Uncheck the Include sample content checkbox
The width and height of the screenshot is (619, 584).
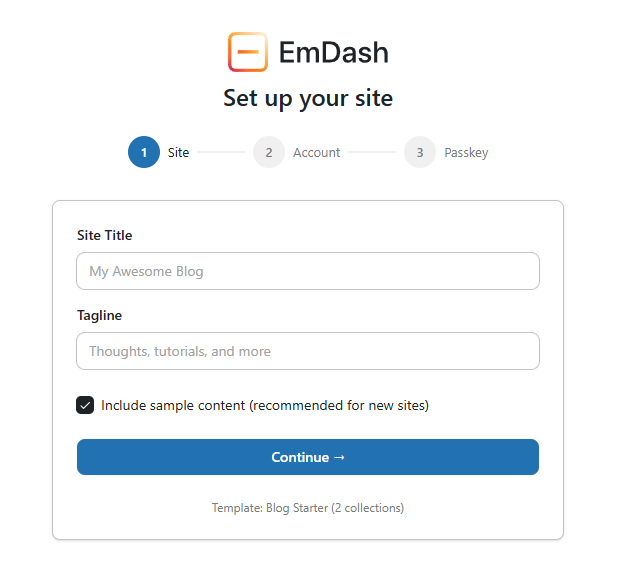[85, 405]
